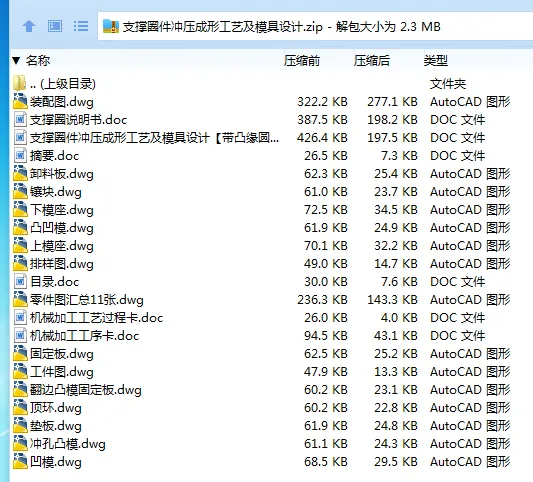Switch to list view mode button
533x482 pixels.
tap(81, 26)
